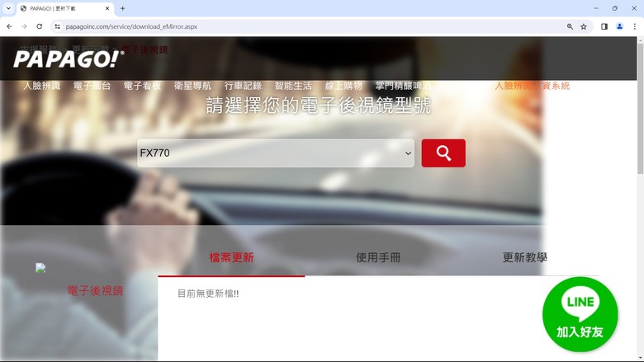Open the 掌門精釀啤酒 menu item
The image size is (644, 362).
tap(403, 86)
